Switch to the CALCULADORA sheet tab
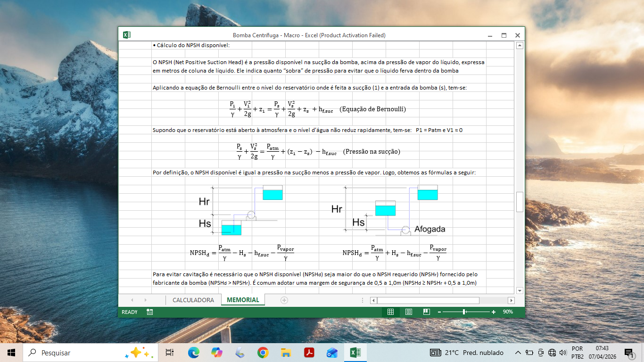This screenshot has height=362, width=644. [193, 300]
